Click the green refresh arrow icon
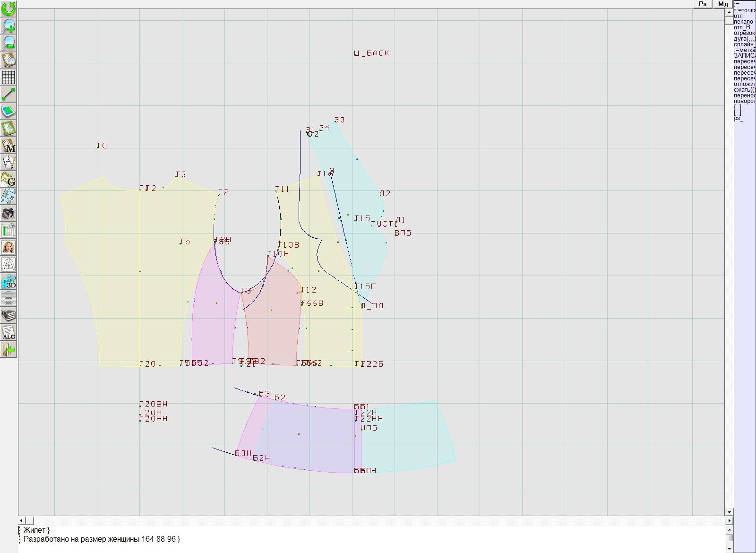The width and height of the screenshot is (756, 553). tap(9, 9)
